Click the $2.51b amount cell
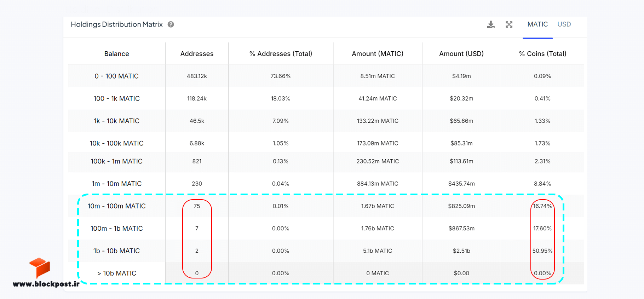The image size is (644, 299). coord(461,251)
